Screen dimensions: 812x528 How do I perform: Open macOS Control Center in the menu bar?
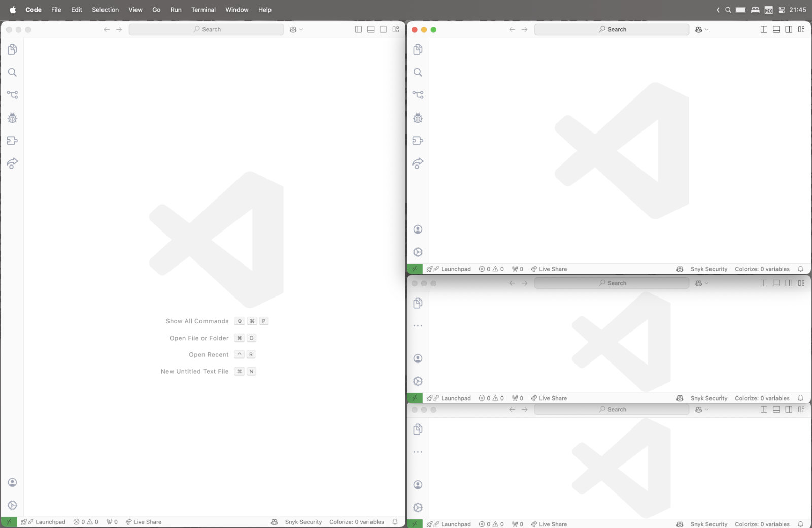(x=781, y=10)
